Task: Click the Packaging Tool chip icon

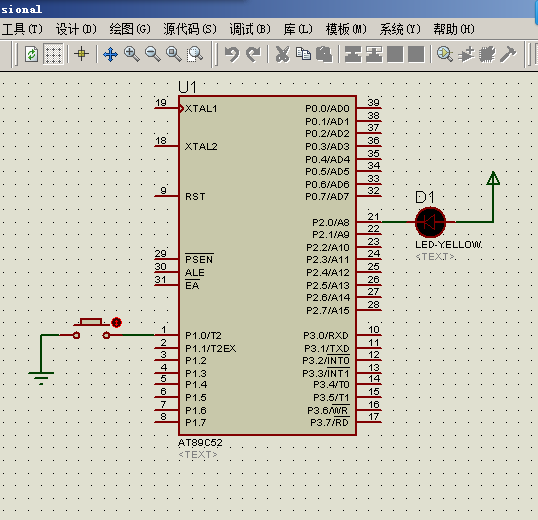Action: pos(487,54)
